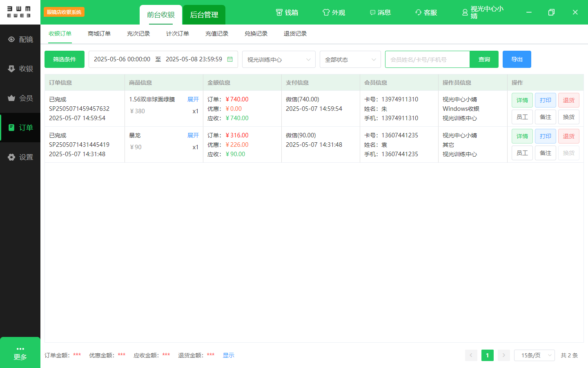Click the 更多 button at sidebar bottom

[x=20, y=352]
